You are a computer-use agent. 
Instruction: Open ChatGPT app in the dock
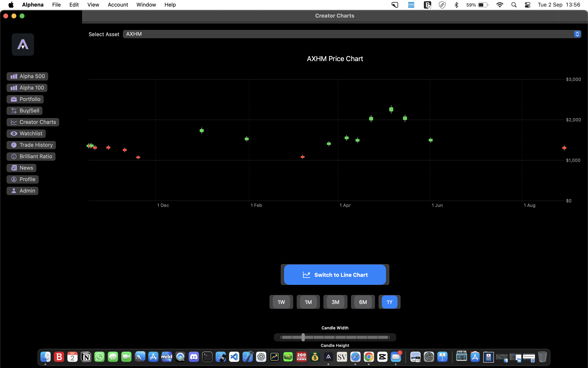261,357
